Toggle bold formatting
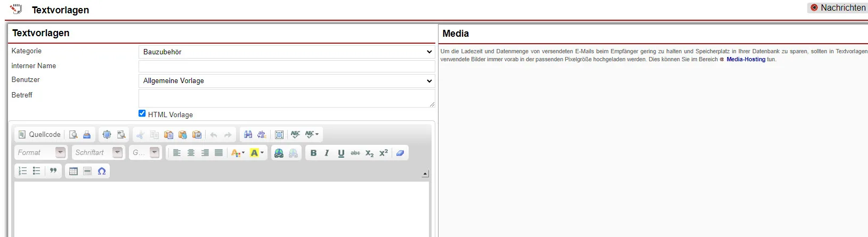Viewport: 868px width, 237px height. (x=313, y=153)
